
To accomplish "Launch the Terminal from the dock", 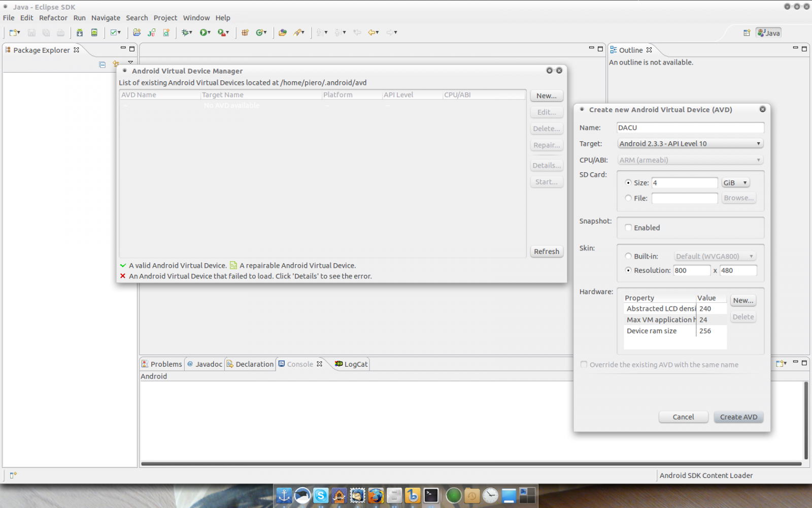I will pos(431,495).
